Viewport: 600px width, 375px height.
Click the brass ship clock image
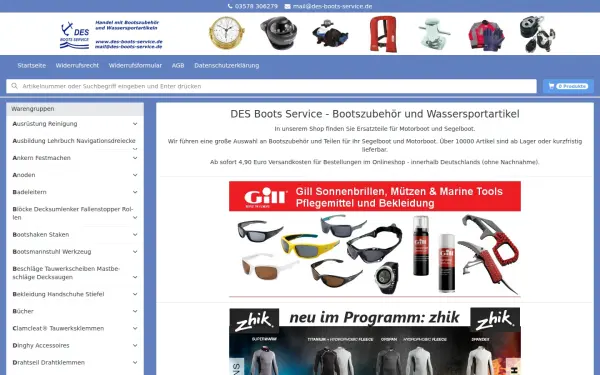click(x=227, y=33)
